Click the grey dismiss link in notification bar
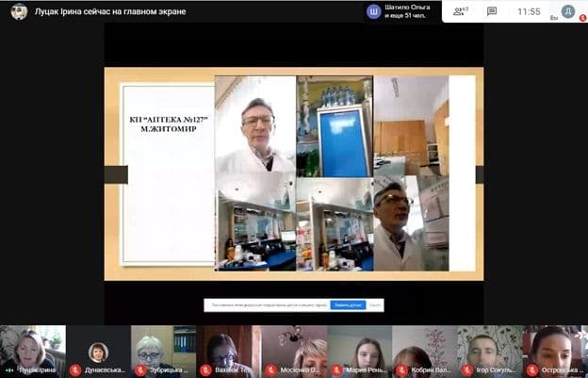Screen dimensions: 588x378 [x=375, y=305]
